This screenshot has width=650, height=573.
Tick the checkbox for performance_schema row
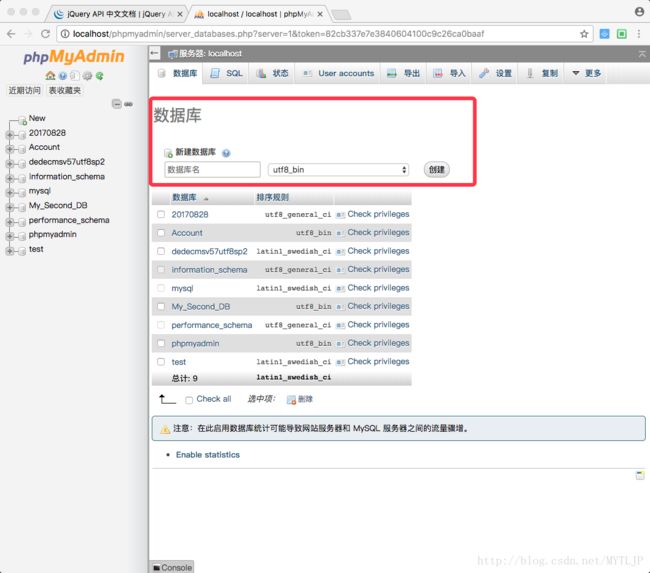(x=161, y=325)
